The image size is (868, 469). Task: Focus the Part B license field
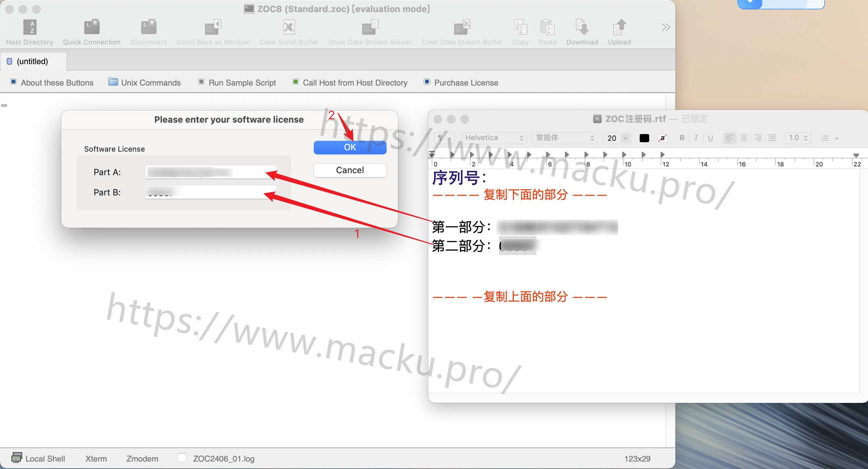(210, 192)
